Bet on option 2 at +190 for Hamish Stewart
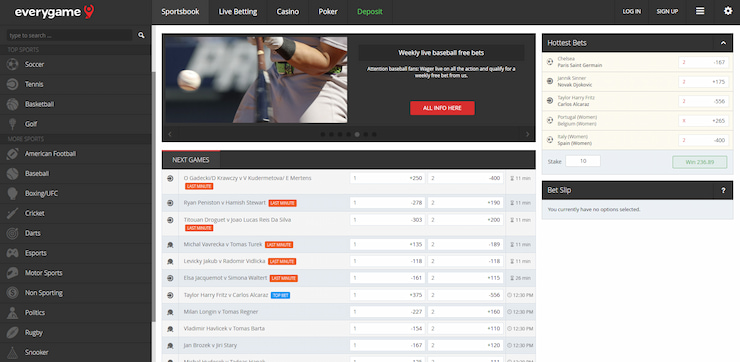 click(465, 203)
